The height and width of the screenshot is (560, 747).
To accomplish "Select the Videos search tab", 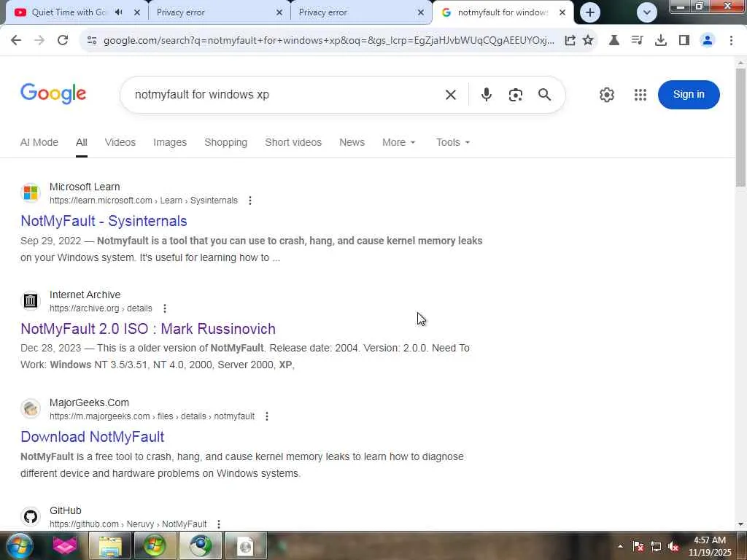I will pyautogui.click(x=120, y=142).
